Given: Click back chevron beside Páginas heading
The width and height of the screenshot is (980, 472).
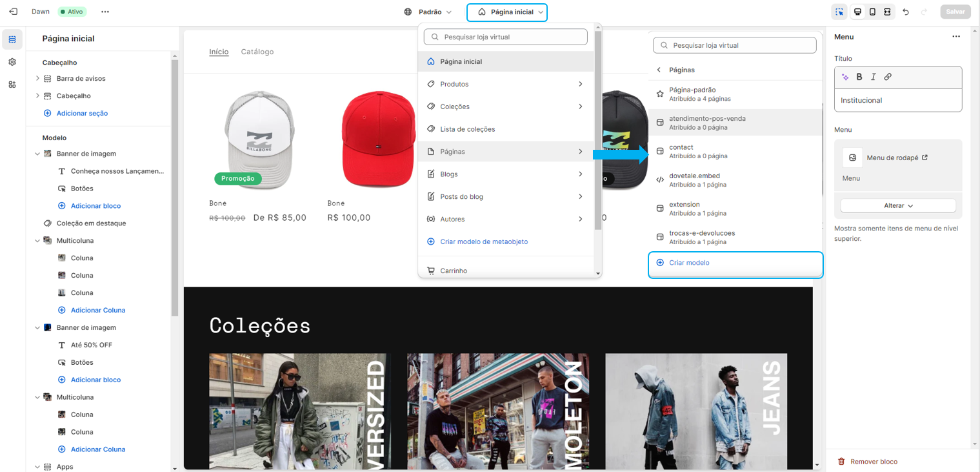Looking at the screenshot, I should 659,70.
